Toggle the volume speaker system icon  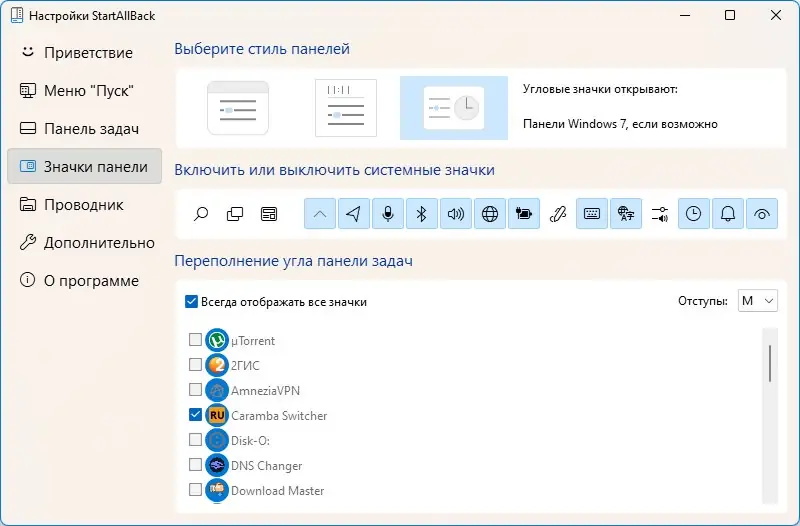[x=456, y=214]
